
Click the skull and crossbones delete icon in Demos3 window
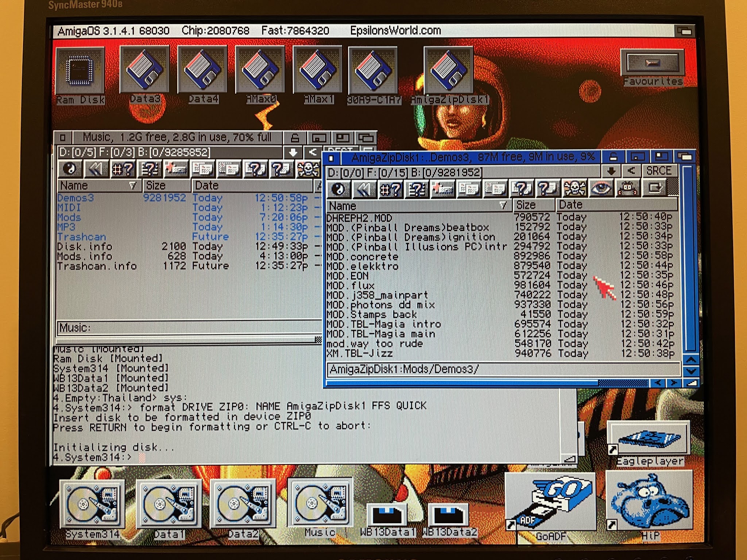pyautogui.click(x=574, y=188)
